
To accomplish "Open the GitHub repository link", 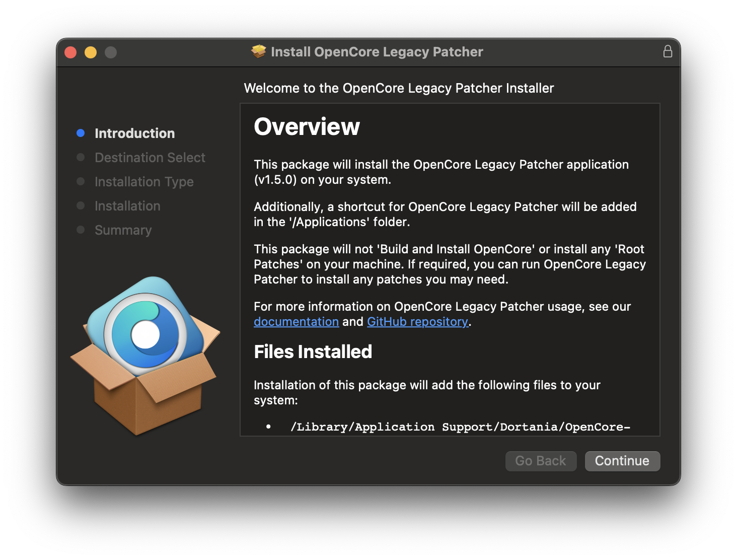I will click(x=417, y=322).
